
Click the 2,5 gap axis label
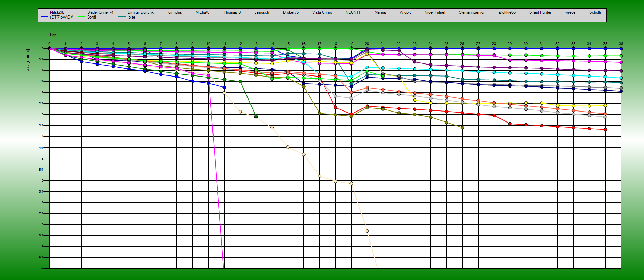[x=41, y=104]
